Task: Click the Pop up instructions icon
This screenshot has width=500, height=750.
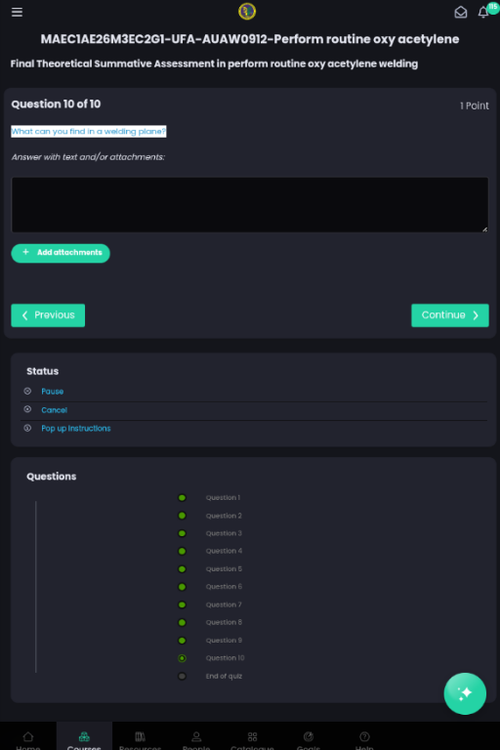Action: click(27, 428)
